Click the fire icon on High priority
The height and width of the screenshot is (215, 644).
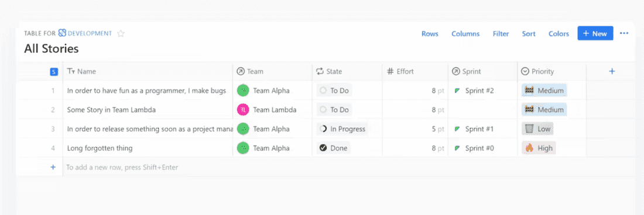pos(529,148)
